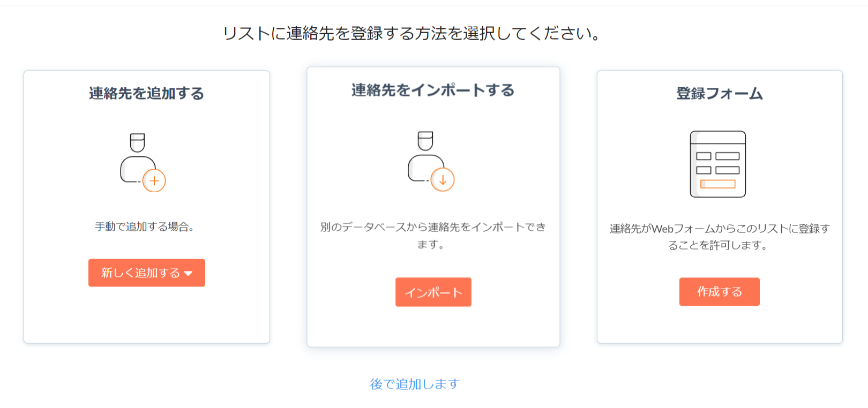Click the top-right field box in form icon

click(x=727, y=156)
